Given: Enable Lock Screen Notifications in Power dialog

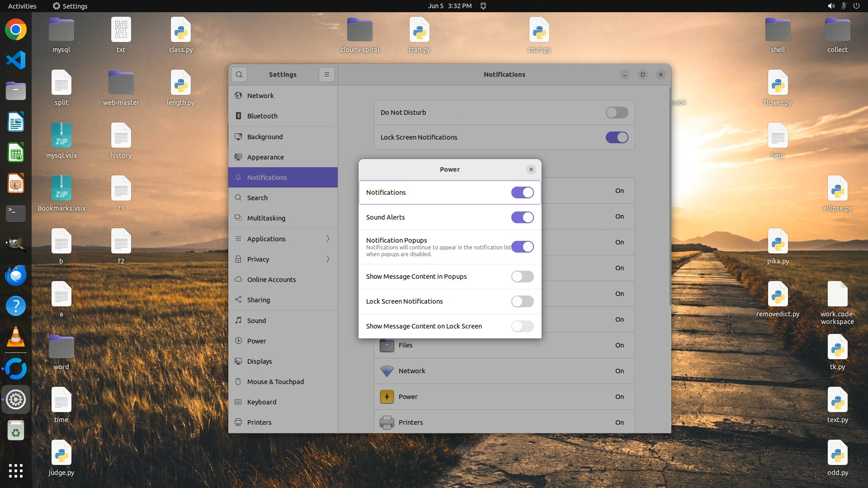Looking at the screenshot, I should [522, 301].
